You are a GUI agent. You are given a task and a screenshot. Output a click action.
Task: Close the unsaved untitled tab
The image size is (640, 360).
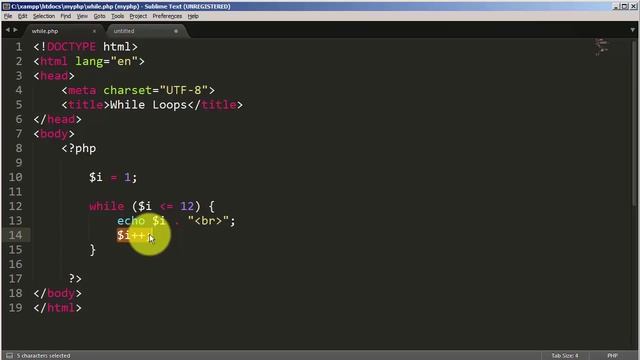176,31
